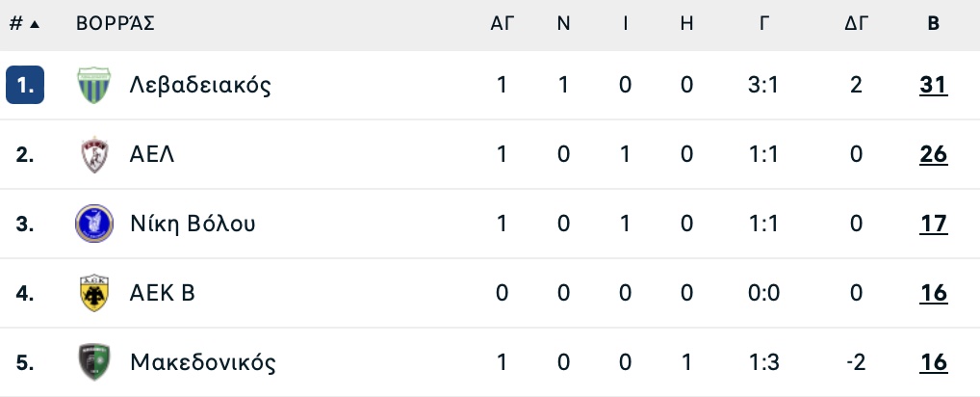Click the Γ goals column header
The image size is (980, 397).
(x=764, y=24)
